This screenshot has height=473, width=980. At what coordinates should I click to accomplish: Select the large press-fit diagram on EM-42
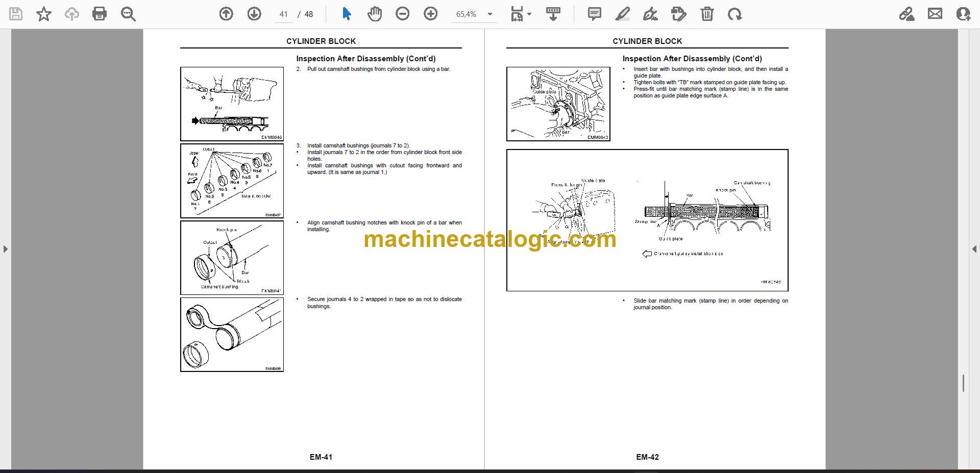(x=647, y=220)
